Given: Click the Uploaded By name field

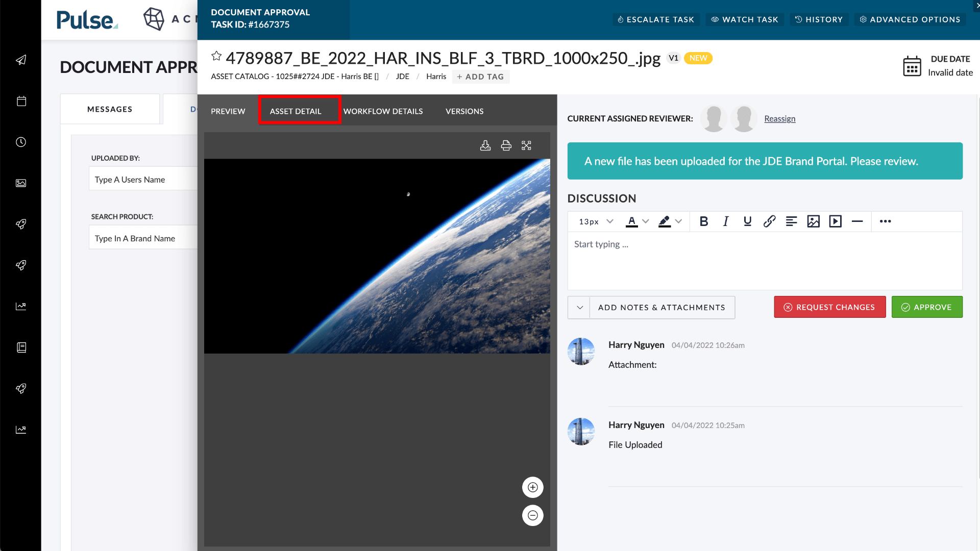Looking at the screenshot, I should tap(143, 180).
